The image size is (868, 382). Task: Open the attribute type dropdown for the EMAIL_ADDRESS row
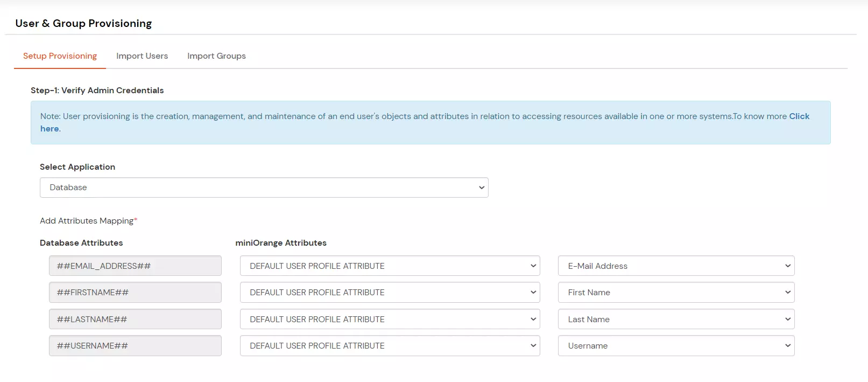(x=390, y=266)
